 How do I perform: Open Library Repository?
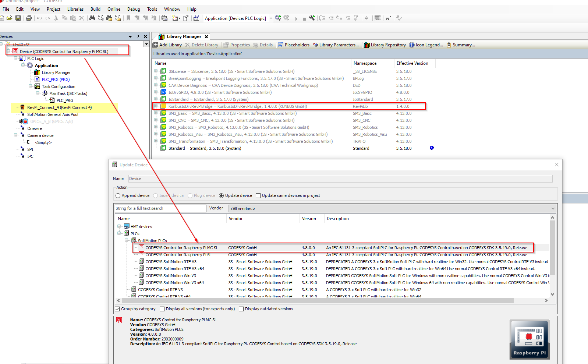tap(385, 45)
